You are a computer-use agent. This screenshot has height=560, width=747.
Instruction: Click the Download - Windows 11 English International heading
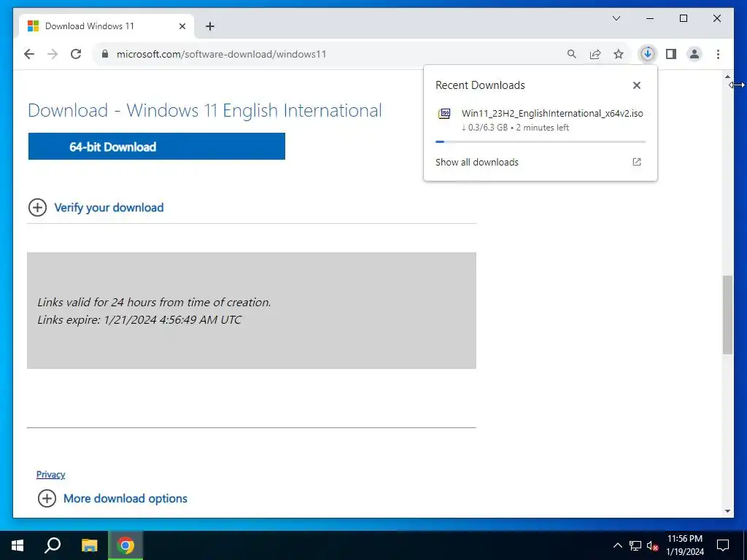point(205,111)
